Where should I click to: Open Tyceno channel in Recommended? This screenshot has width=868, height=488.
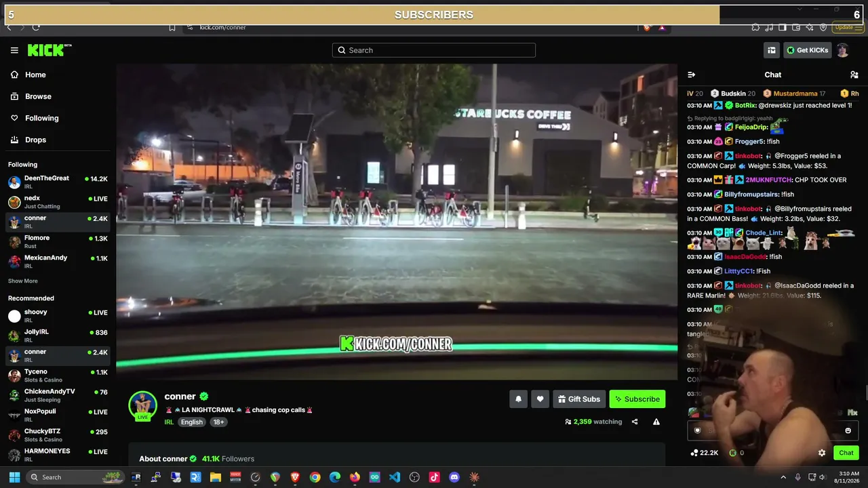(x=57, y=375)
